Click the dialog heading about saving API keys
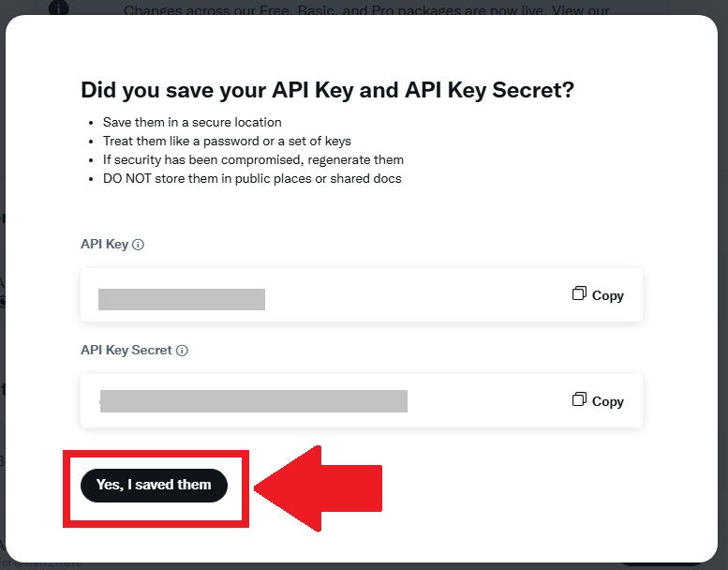The height and width of the screenshot is (570, 728). tap(327, 90)
